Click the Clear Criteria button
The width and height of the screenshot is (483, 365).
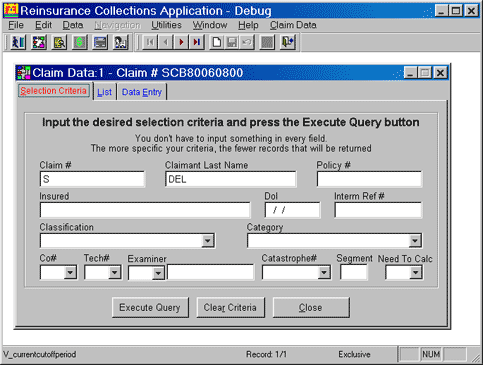pos(230,307)
